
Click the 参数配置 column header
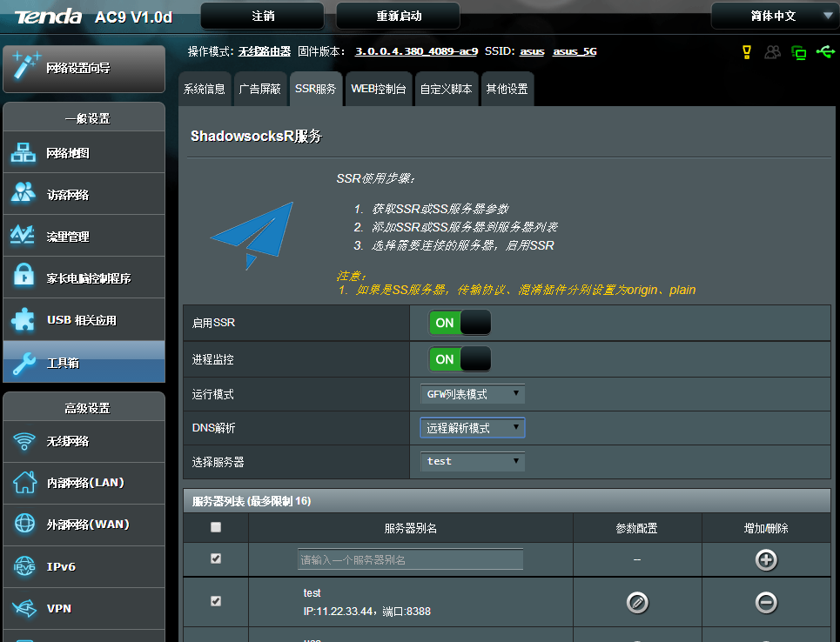pos(636,529)
